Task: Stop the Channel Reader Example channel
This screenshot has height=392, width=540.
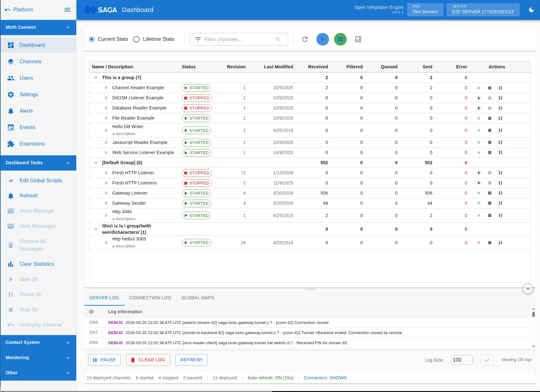Action: [x=490, y=88]
